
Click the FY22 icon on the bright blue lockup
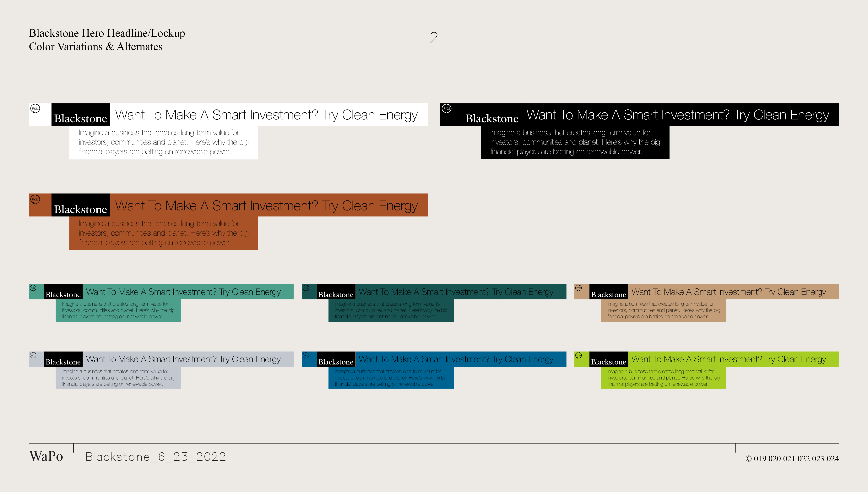(x=306, y=355)
